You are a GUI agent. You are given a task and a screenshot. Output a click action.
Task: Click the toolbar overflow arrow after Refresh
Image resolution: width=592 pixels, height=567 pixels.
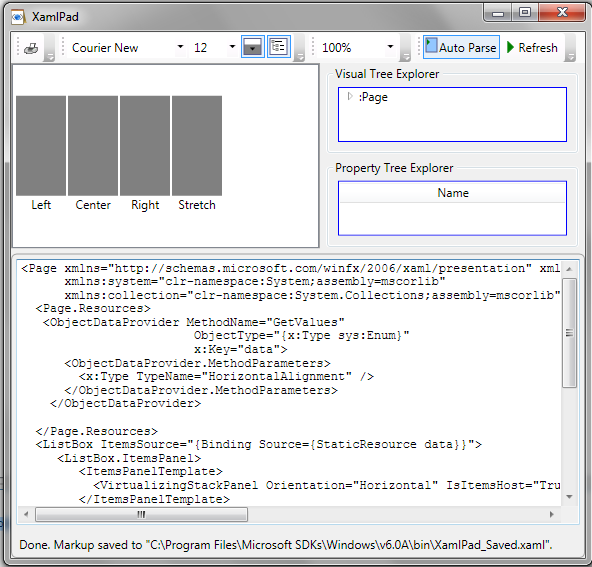coord(570,48)
